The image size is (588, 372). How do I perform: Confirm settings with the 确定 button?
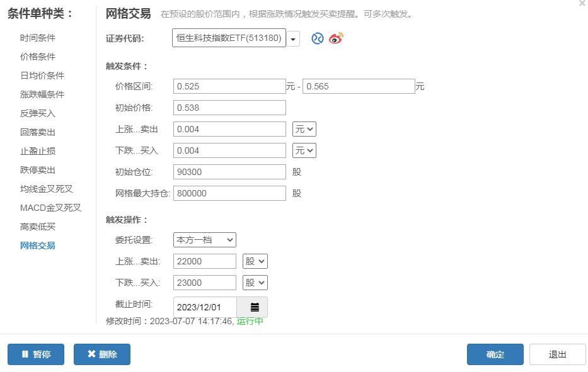(x=495, y=354)
